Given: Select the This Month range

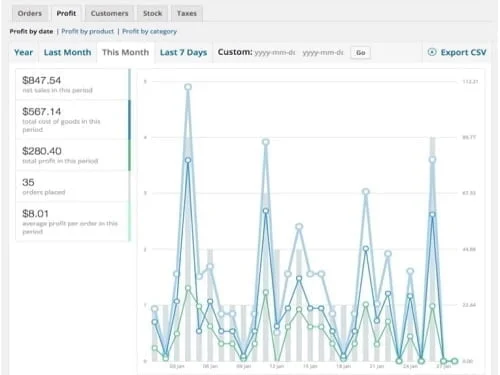Looking at the screenshot, I should pyautogui.click(x=125, y=52).
